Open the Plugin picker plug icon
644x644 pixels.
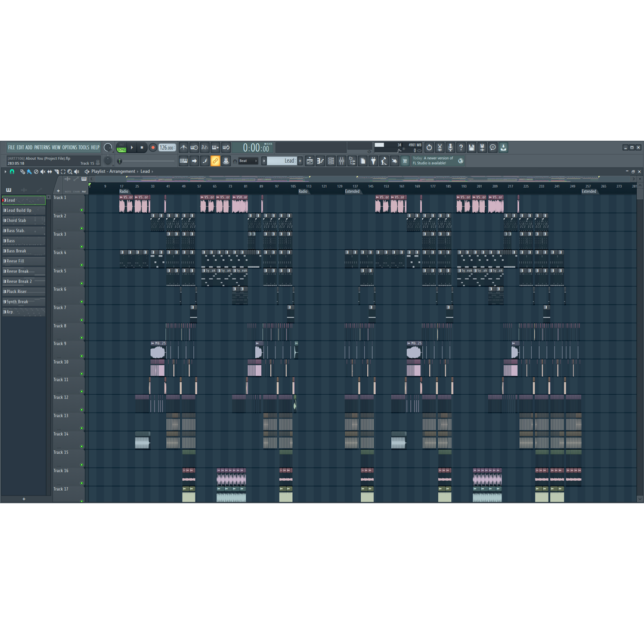coord(373,161)
